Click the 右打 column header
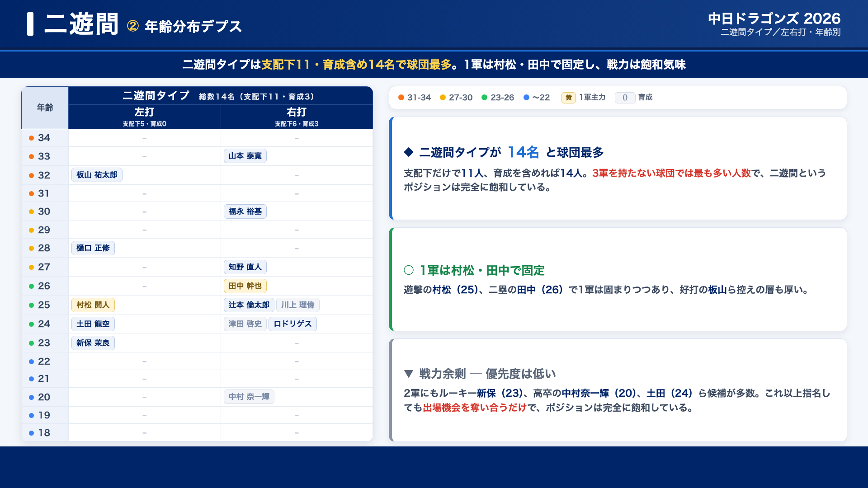This screenshot has width=868, height=488. click(297, 117)
